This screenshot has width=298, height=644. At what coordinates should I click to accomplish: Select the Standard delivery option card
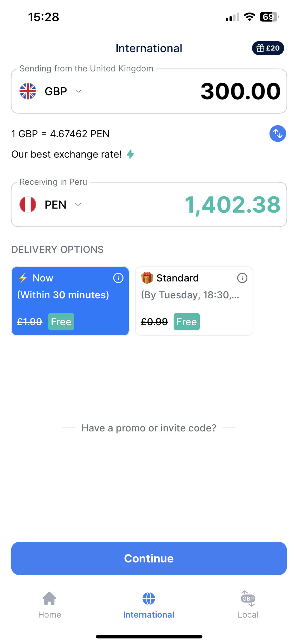194,301
